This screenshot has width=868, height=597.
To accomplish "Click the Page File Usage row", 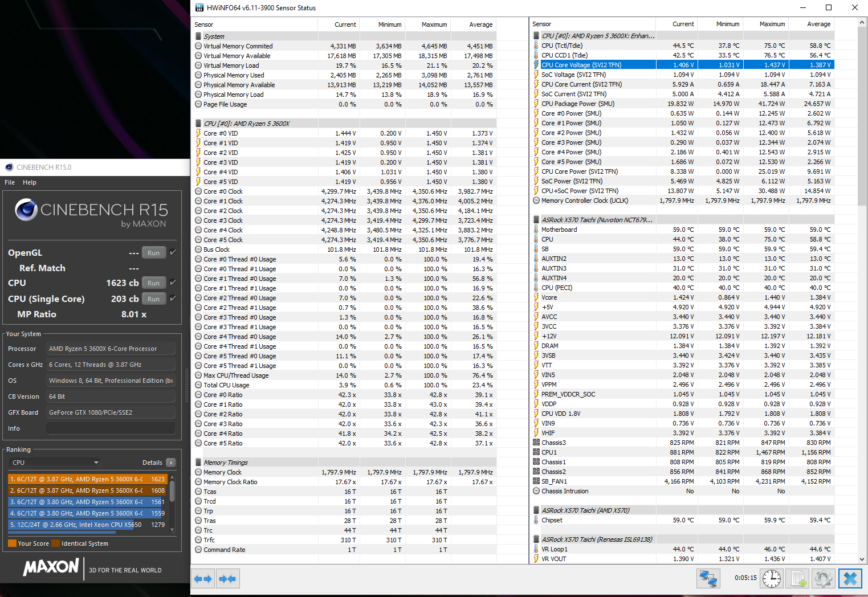I will (345, 104).
